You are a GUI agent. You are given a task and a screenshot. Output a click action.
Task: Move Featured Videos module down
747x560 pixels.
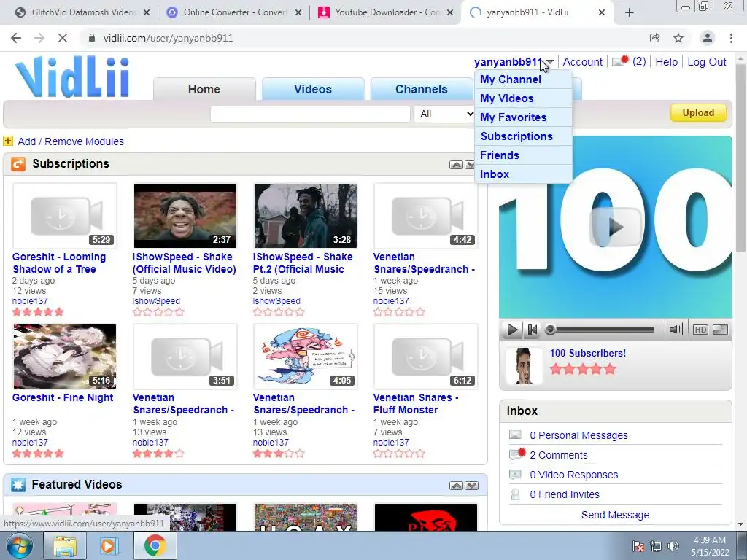(472, 486)
